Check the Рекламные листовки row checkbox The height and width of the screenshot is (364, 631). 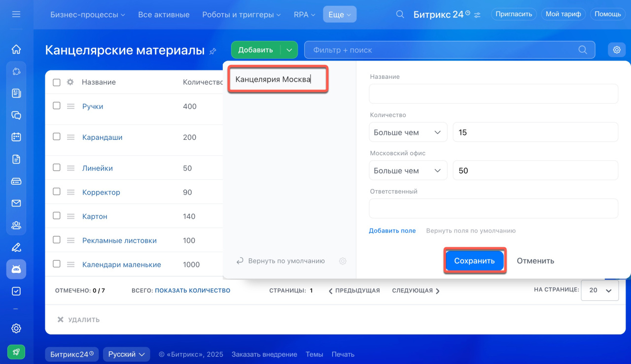point(56,240)
